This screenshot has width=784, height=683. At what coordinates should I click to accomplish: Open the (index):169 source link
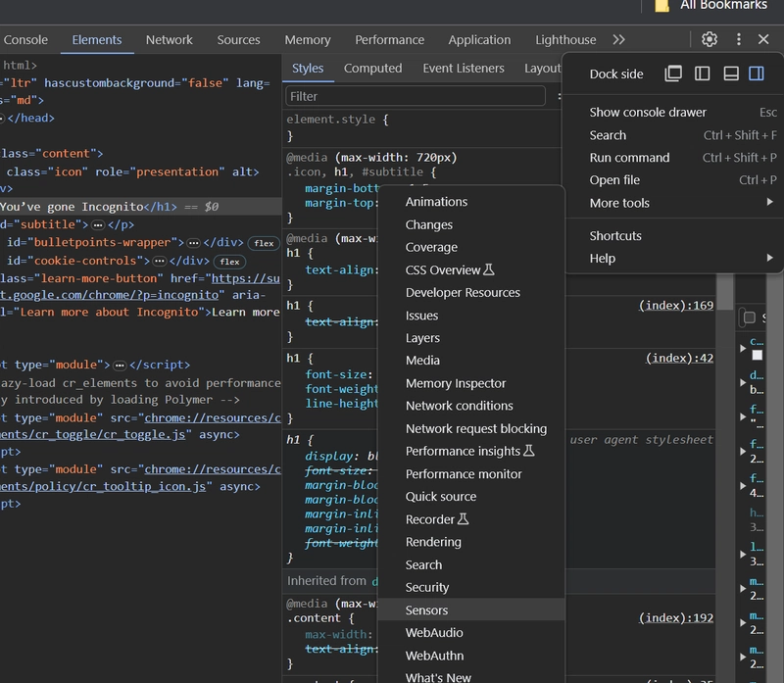[676, 306]
